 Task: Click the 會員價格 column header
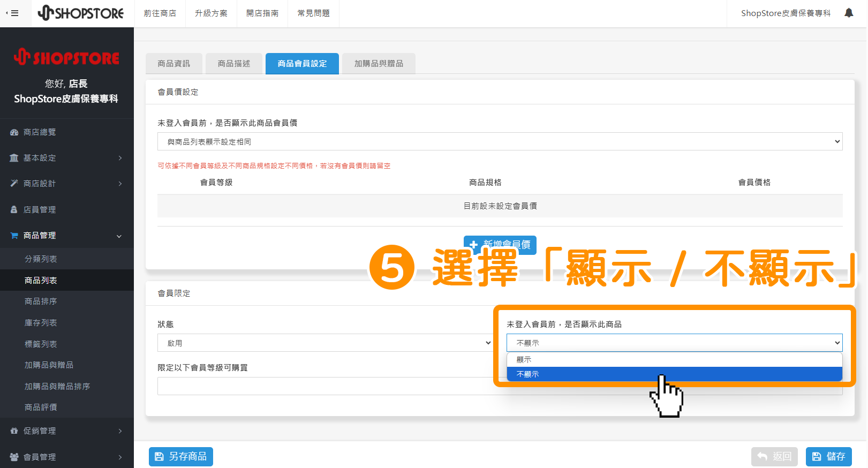pos(754,183)
